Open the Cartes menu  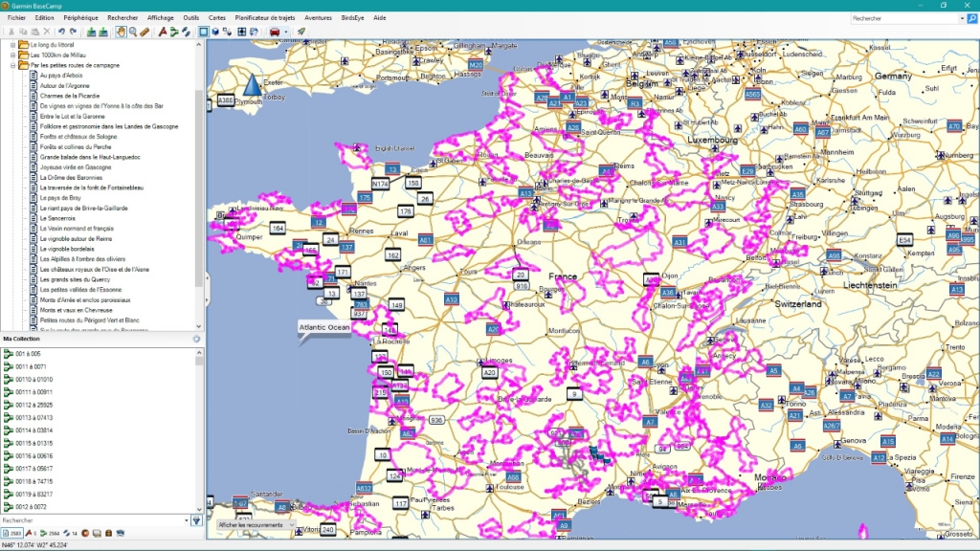click(x=217, y=18)
